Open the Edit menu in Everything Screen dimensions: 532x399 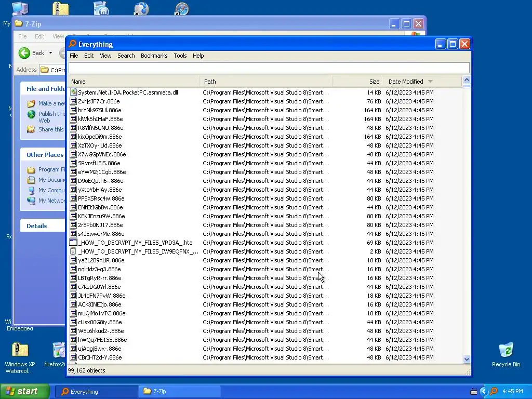pos(89,56)
